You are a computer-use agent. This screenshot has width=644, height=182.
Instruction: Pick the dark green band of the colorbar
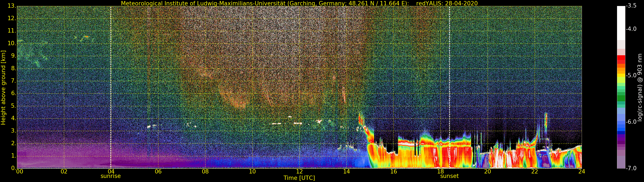pos(621,98)
